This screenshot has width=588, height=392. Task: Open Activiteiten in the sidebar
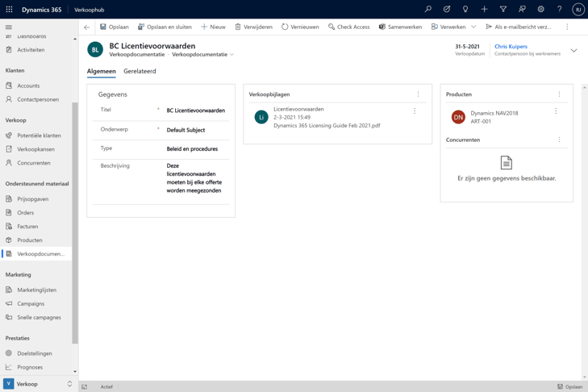(x=31, y=50)
